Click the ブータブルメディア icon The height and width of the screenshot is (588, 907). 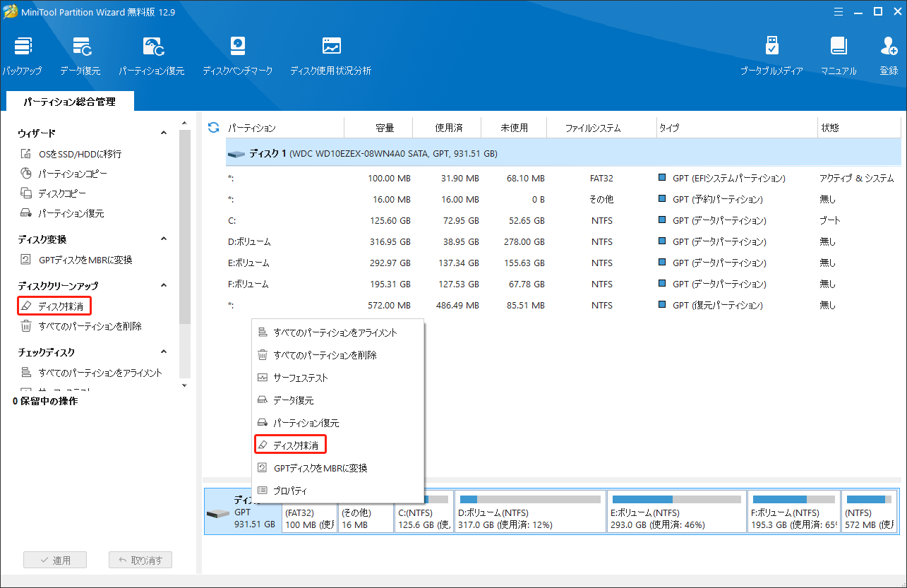(771, 56)
